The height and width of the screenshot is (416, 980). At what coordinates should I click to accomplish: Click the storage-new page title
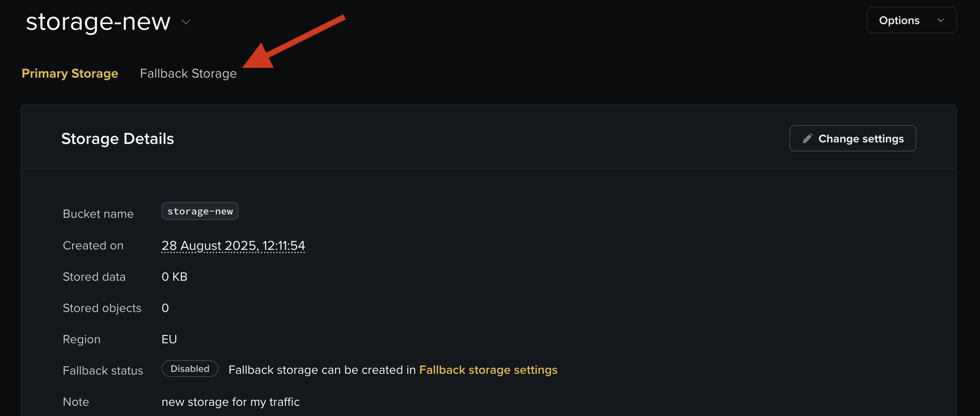[98, 22]
